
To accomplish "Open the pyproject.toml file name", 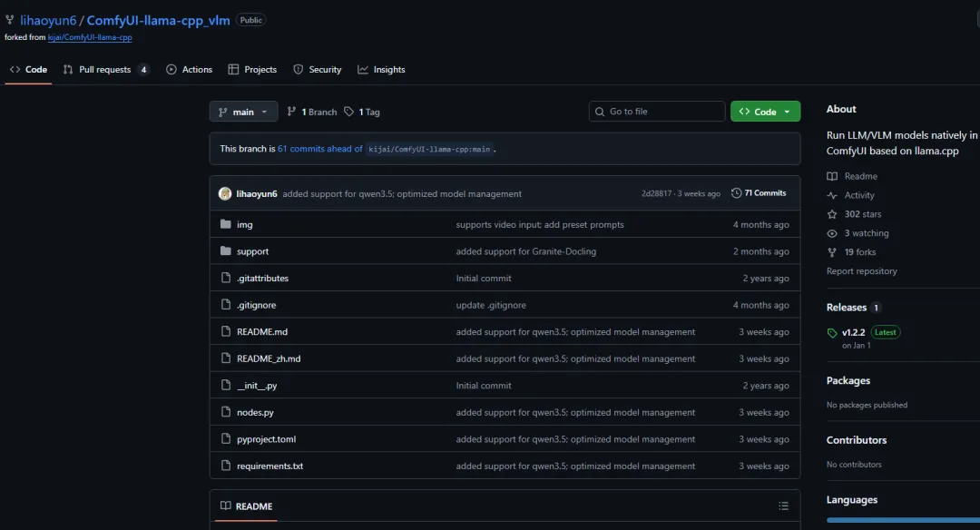I will click(x=266, y=439).
